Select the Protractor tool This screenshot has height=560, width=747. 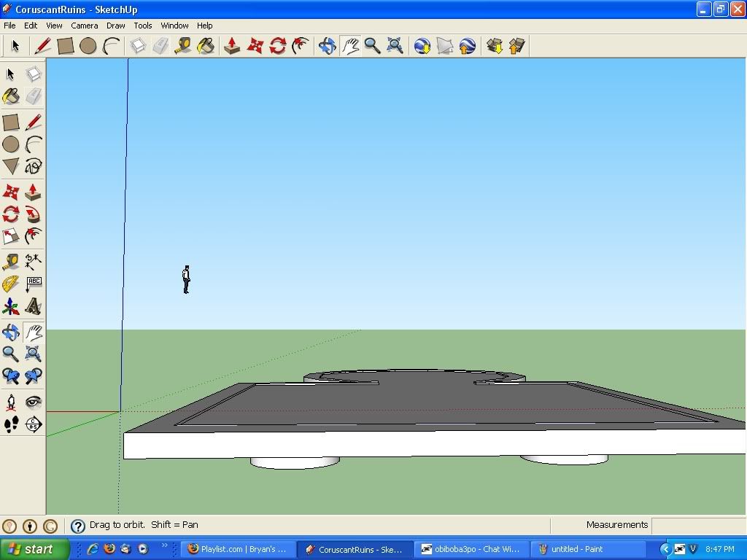click(11, 284)
